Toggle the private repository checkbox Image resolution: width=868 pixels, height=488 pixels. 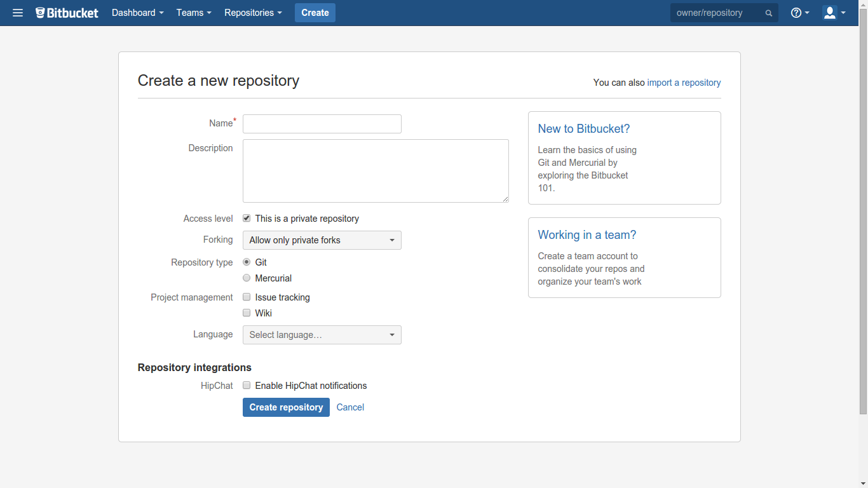[247, 218]
